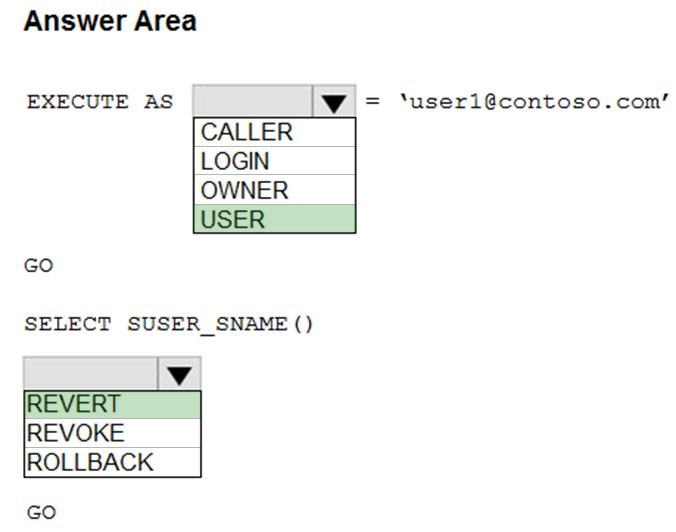The width and height of the screenshot is (676, 532).
Task: Choose CALLER from the dropdown list
Action: (275, 132)
